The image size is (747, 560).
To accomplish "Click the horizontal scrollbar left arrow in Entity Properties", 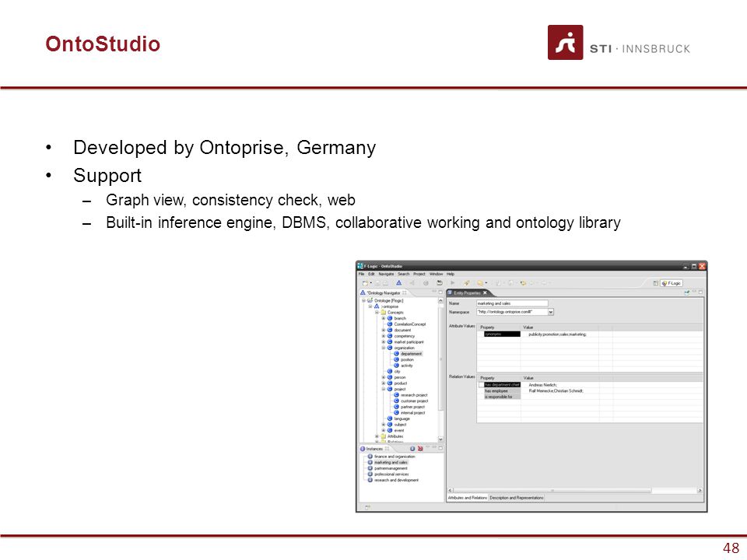I will [451, 490].
